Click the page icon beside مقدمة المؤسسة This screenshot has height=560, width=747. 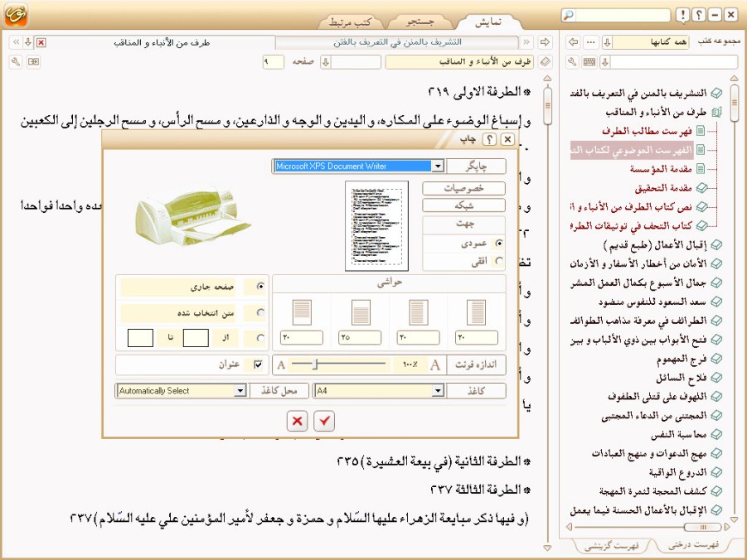point(701,168)
